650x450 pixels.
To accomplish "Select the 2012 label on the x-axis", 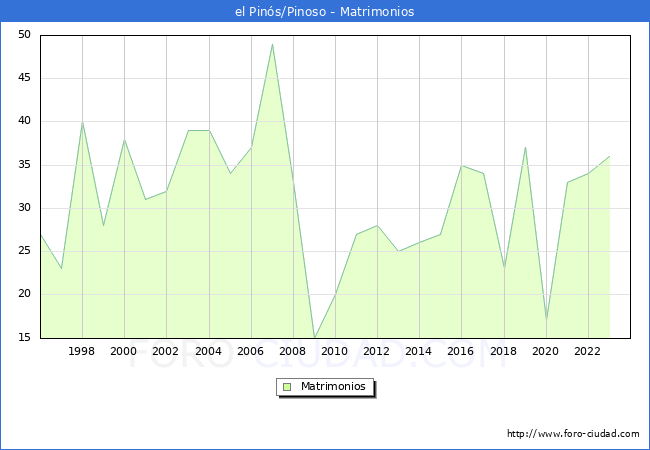I will (x=377, y=351).
